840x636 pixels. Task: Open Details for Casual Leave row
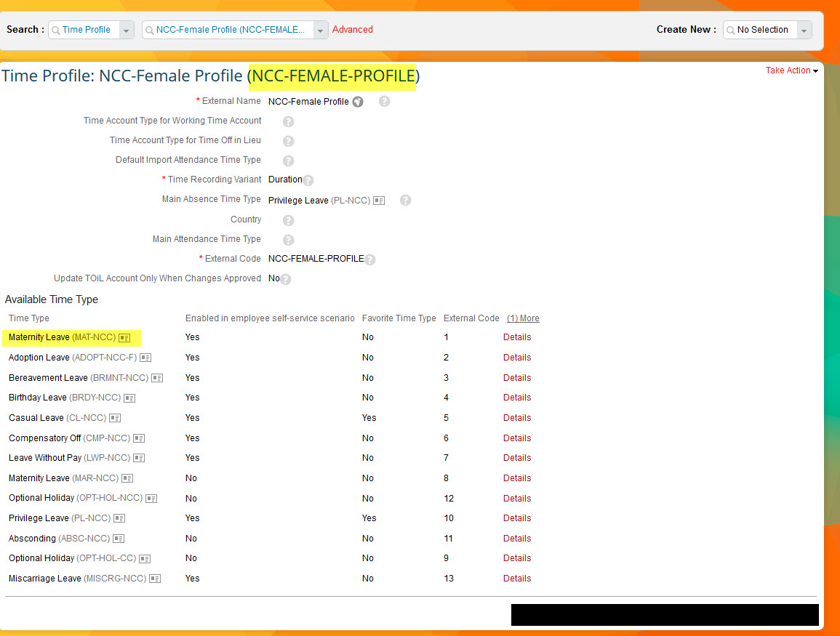(x=517, y=418)
